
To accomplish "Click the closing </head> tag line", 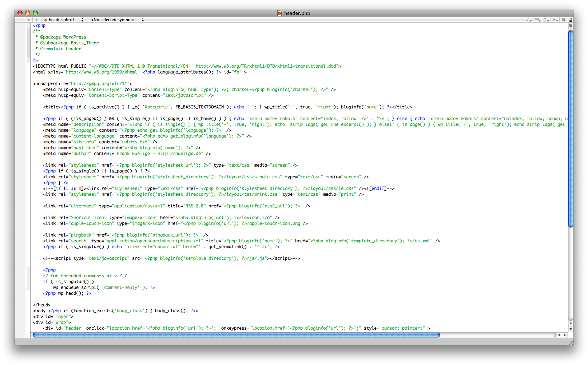I will tap(41, 305).
